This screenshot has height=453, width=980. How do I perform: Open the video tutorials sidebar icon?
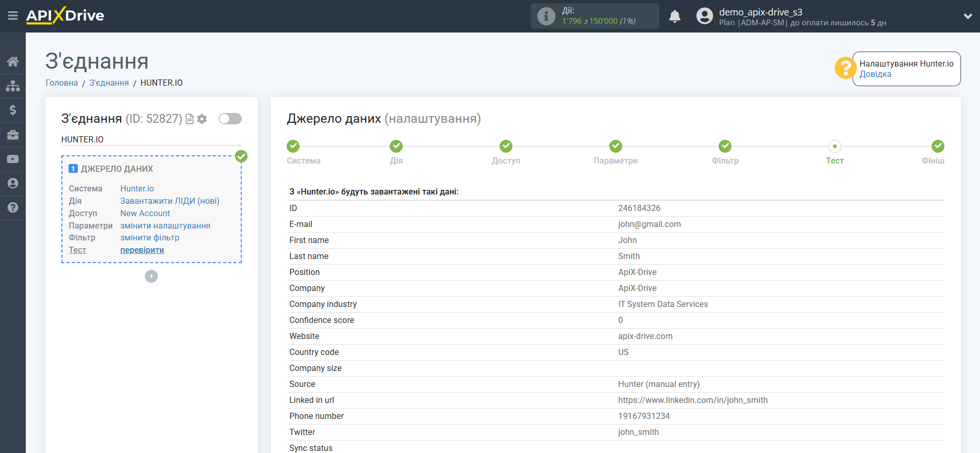pyautogui.click(x=13, y=159)
